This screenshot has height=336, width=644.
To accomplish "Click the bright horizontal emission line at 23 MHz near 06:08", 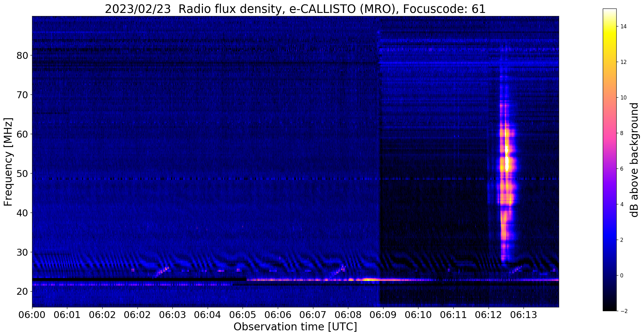I will coord(371,280).
